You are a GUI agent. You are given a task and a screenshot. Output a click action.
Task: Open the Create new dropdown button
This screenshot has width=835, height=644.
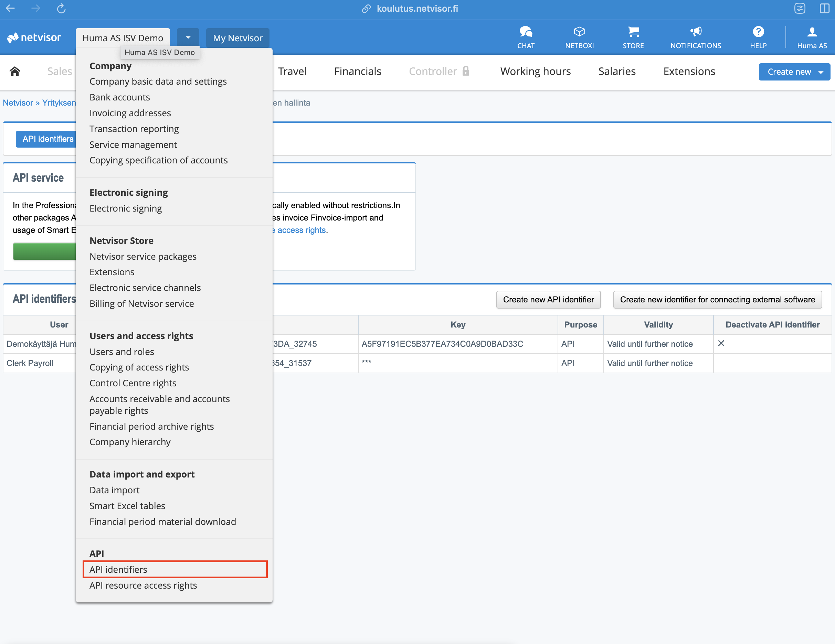pyautogui.click(x=794, y=72)
